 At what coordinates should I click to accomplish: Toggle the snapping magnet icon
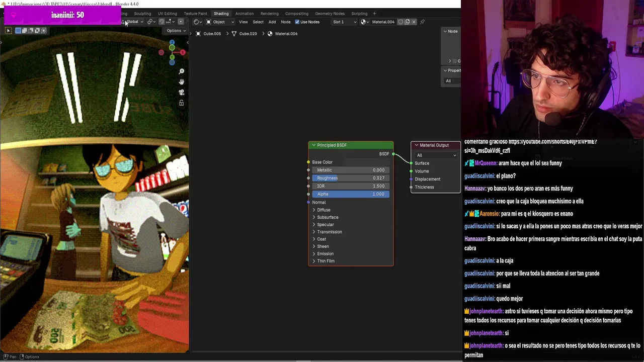pyautogui.click(x=162, y=22)
